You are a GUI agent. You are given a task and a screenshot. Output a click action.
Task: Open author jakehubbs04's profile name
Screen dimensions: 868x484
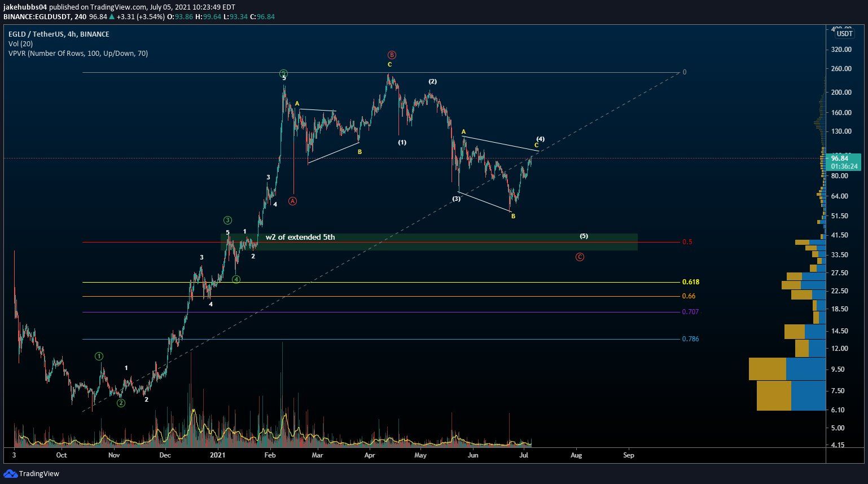point(25,7)
